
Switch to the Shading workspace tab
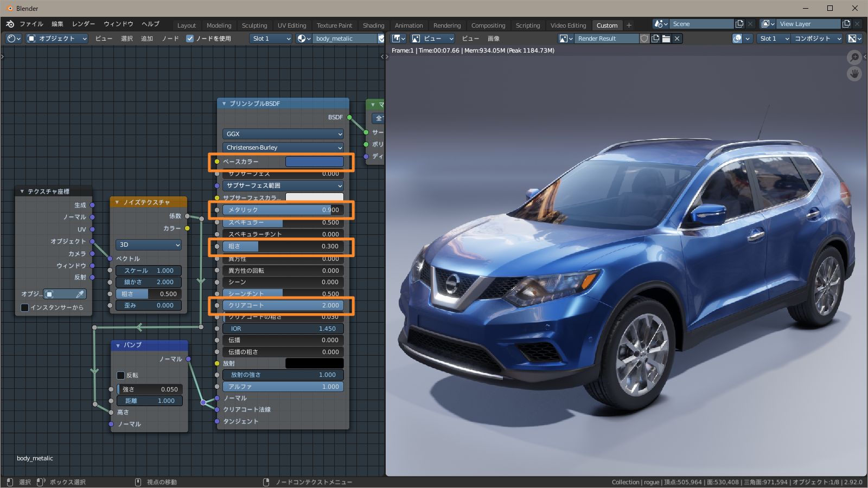point(373,25)
